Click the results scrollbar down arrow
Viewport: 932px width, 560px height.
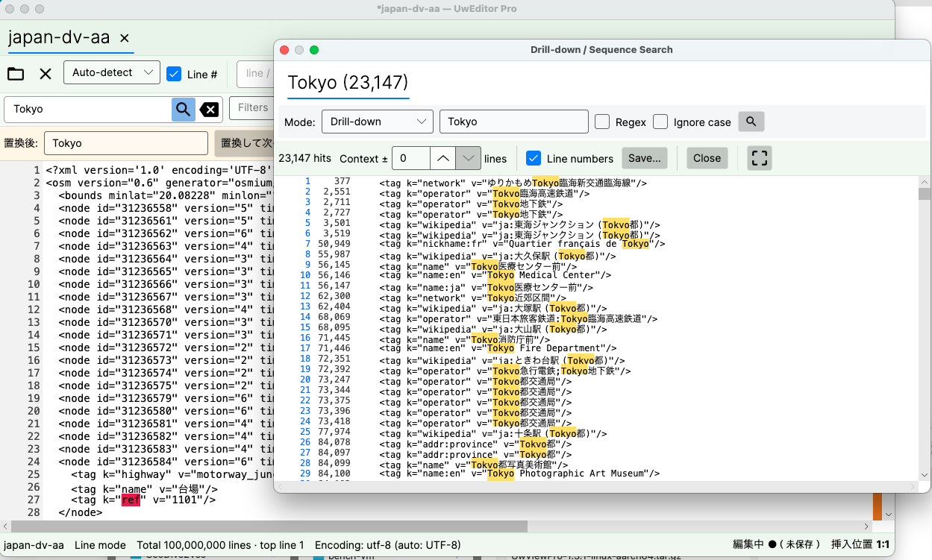click(x=925, y=475)
